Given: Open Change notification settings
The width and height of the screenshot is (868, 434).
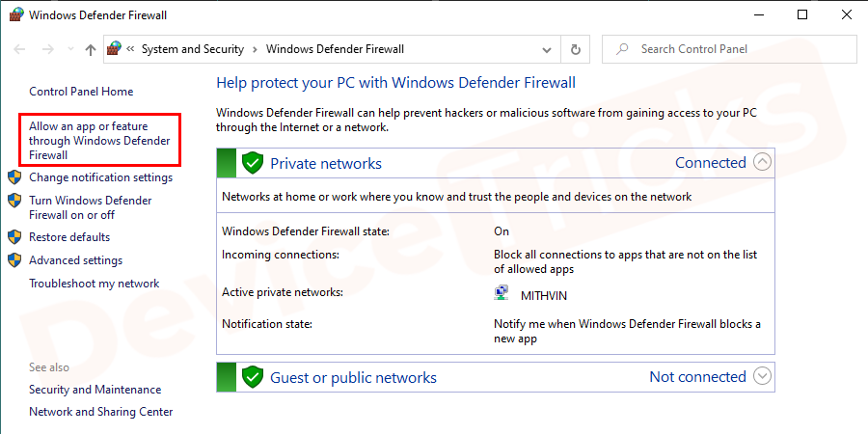Looking at the screenshot, I should 100,177.
